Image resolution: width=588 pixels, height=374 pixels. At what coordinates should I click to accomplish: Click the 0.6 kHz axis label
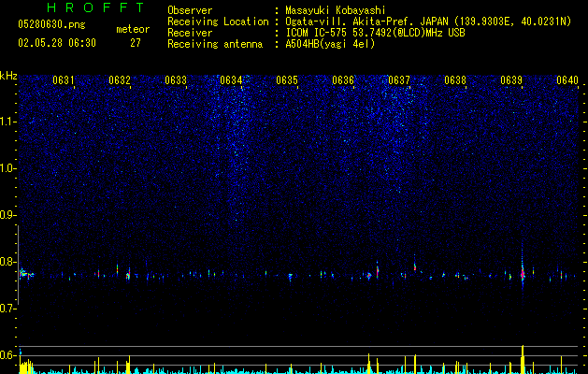click(7, 355)
